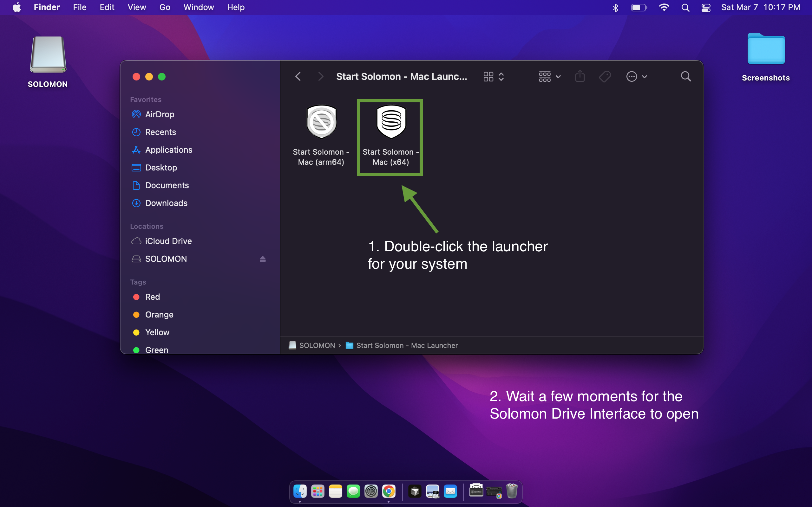This screenshot has width=812, height=507.
Task: Expand the Group By options dropdown
Action: point(550,76)
